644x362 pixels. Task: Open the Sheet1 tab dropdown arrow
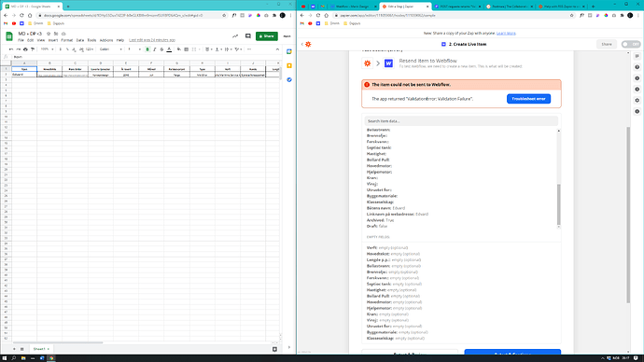[48, 349]
